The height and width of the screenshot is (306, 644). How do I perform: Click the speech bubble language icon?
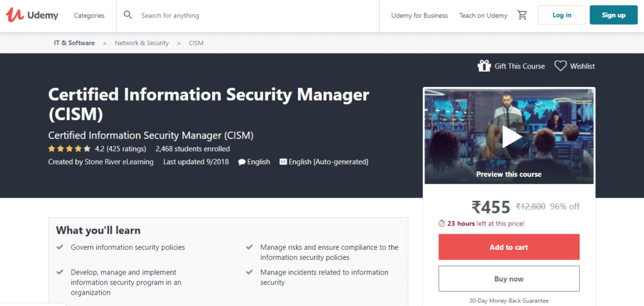[x=241, y=162]
